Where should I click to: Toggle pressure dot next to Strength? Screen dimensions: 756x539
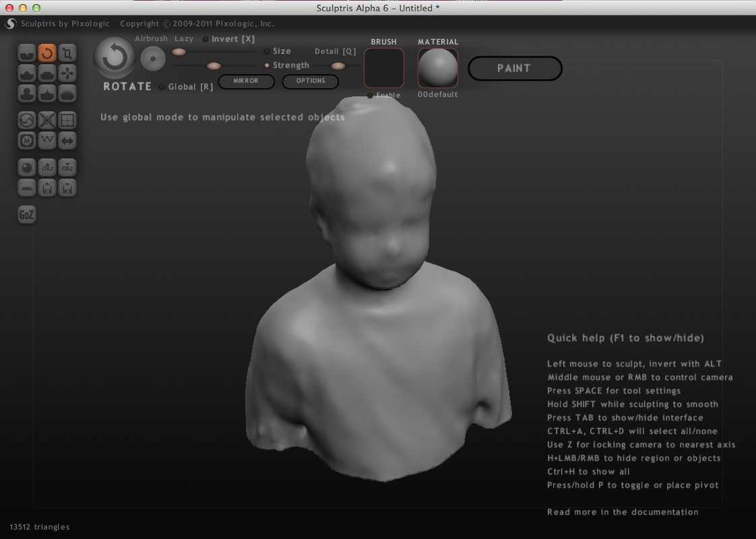[x=267, y=65]
